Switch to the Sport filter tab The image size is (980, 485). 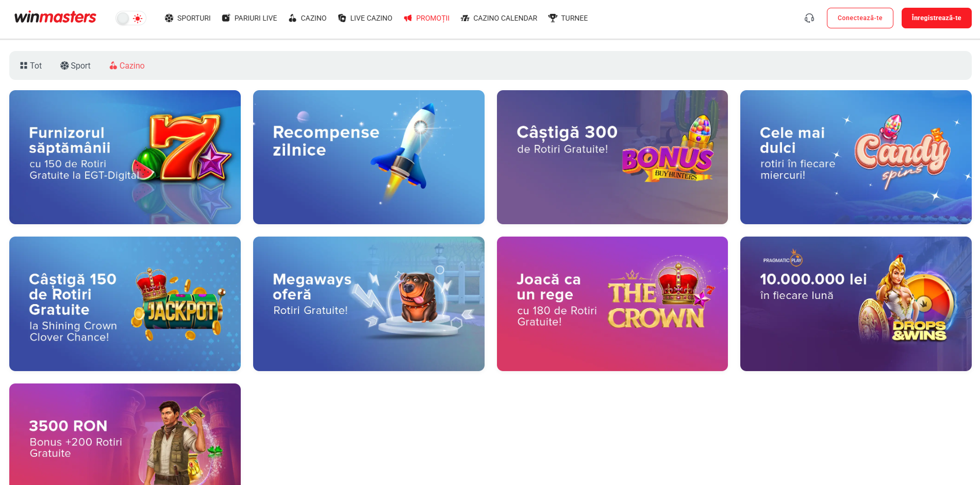tap(75, 65)
